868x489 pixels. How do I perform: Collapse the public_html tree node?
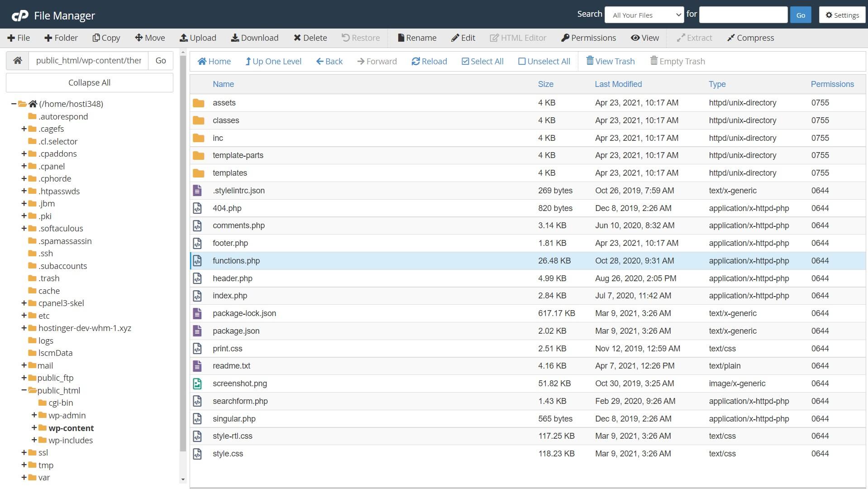pos(24,390)
